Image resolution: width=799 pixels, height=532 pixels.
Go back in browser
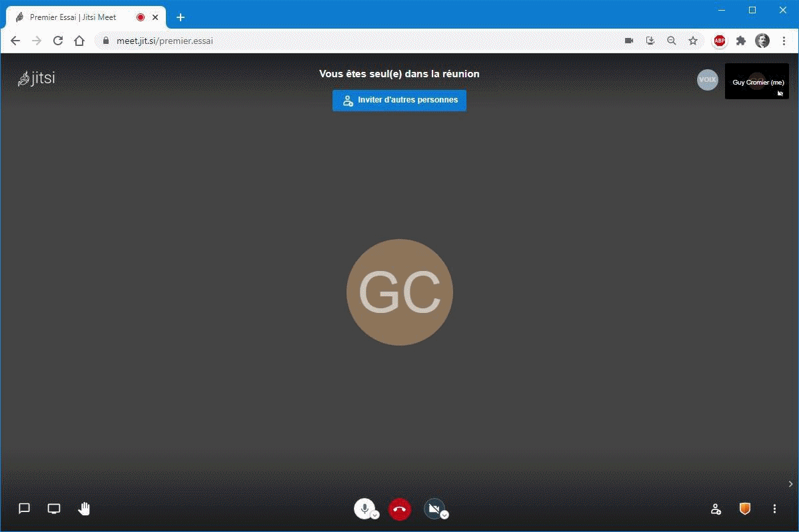15,41
